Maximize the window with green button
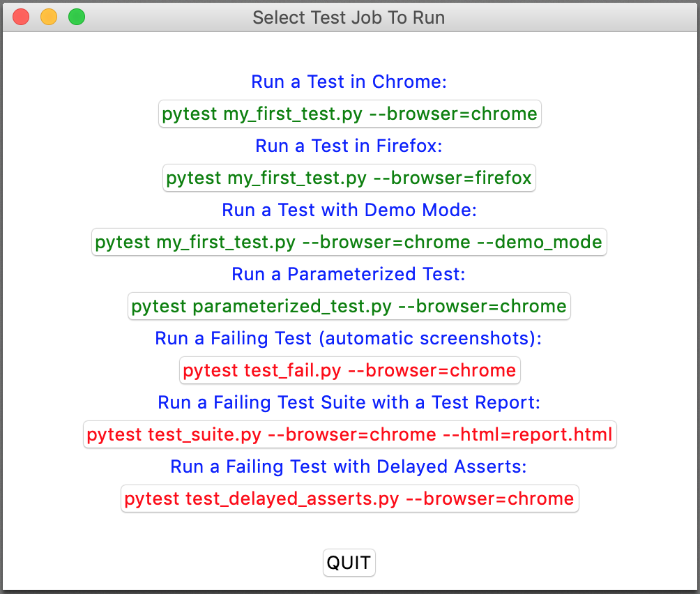The height and width of the screenshot is (594, 700). (77, 17)
